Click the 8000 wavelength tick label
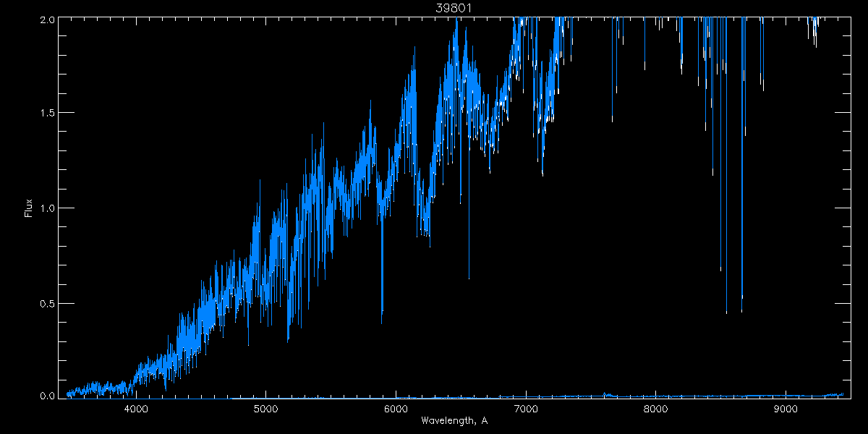 [x=655, y=409]
